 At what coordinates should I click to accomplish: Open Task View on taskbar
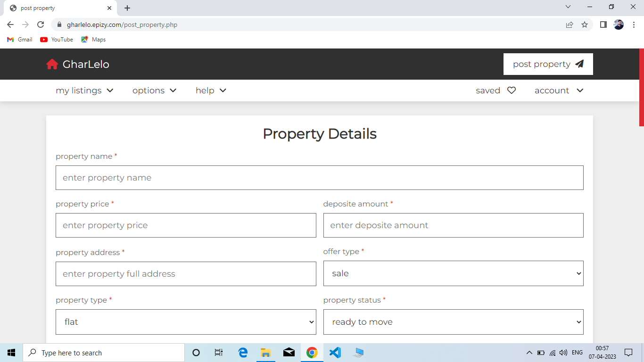point(219,353)
